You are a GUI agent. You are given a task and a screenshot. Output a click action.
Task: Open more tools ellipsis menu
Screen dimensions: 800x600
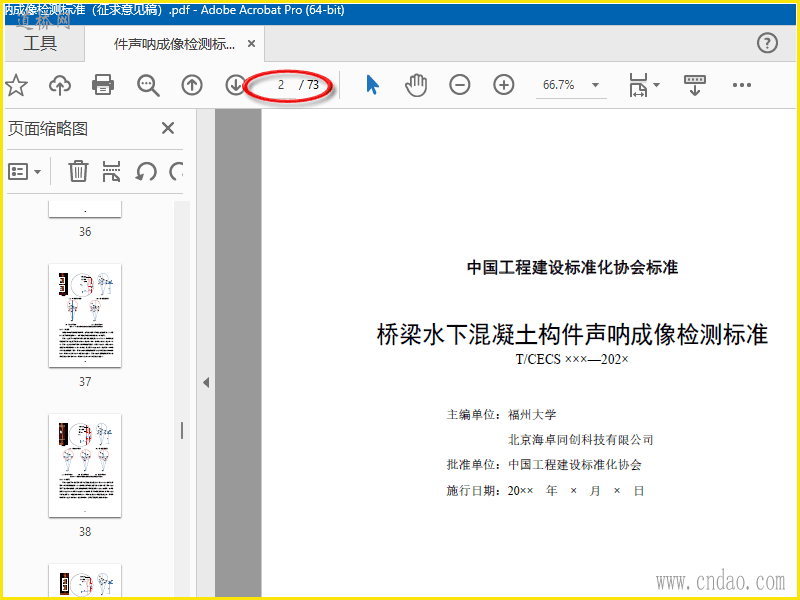(x=742, y=85)
